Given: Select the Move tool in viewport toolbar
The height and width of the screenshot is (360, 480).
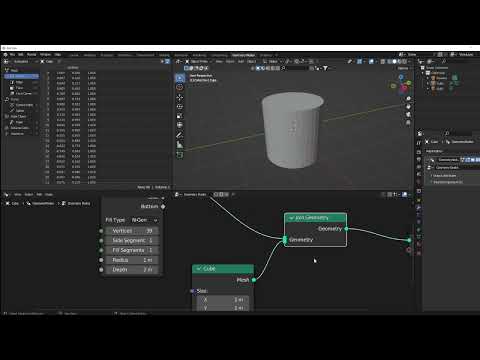Looking at the screenshot, I should (x=180, y=98).
